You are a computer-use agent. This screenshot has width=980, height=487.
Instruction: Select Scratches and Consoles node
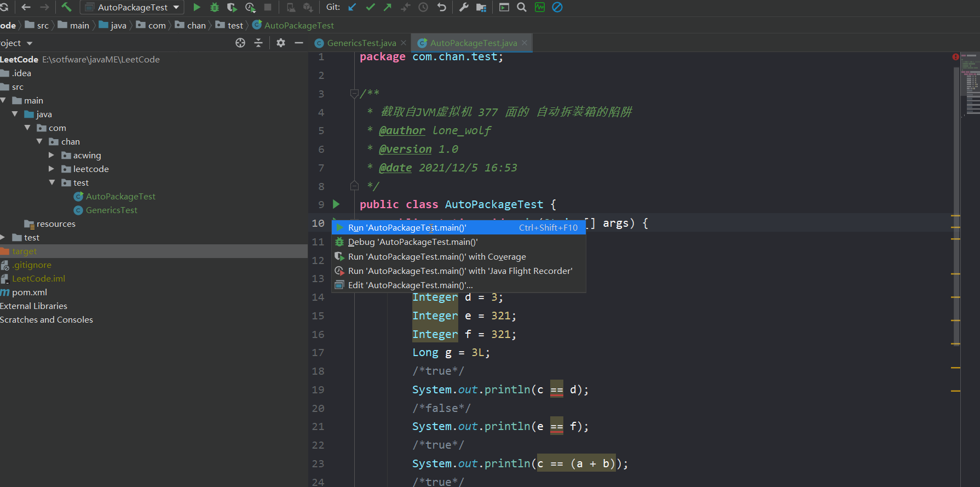click(47, 319)
